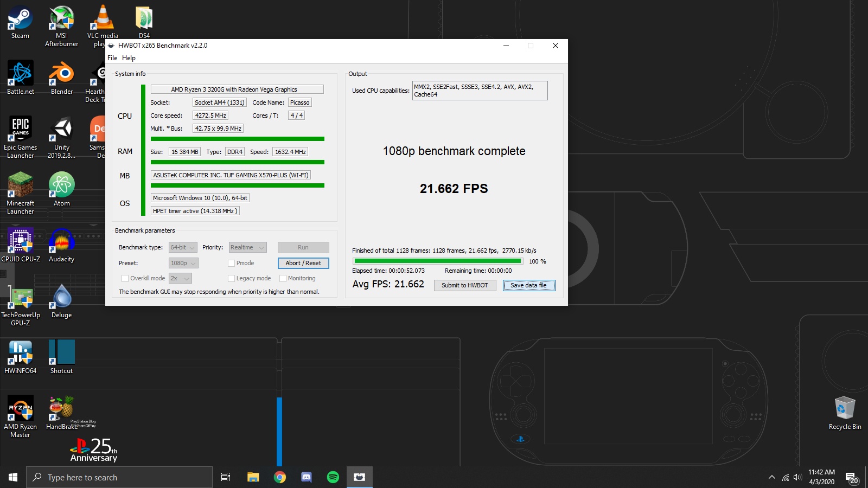
Task: Open the notification center icon
Action: [x=852, y=478]
